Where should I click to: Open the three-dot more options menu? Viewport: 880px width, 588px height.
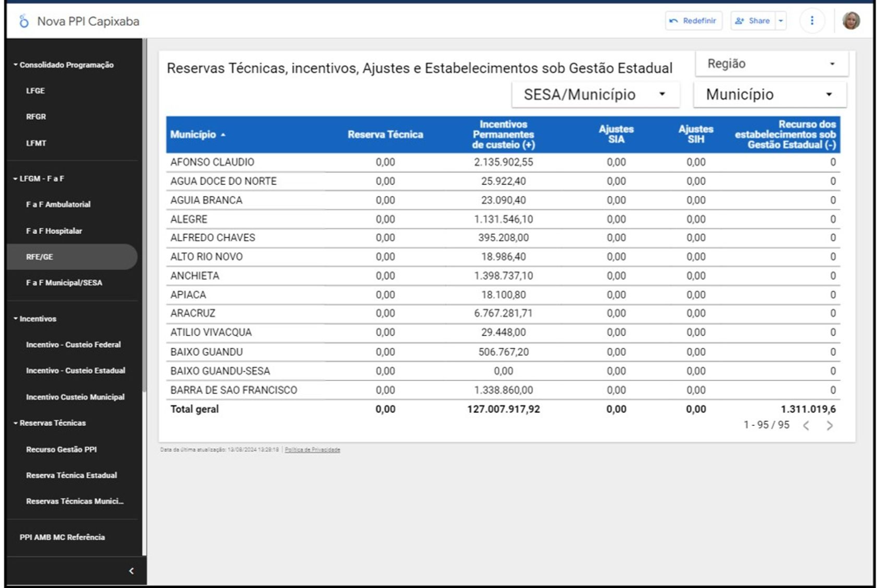click(x=812, y=21)
